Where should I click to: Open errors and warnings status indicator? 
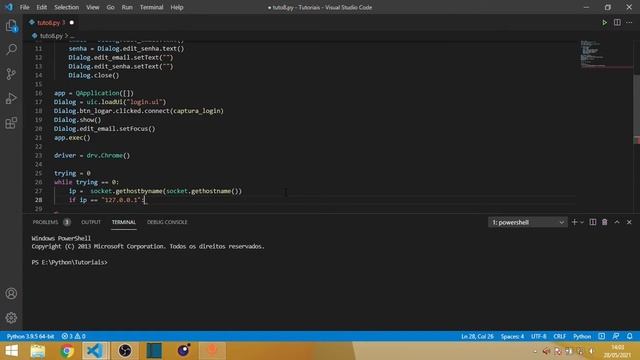[x=73, y=336]
